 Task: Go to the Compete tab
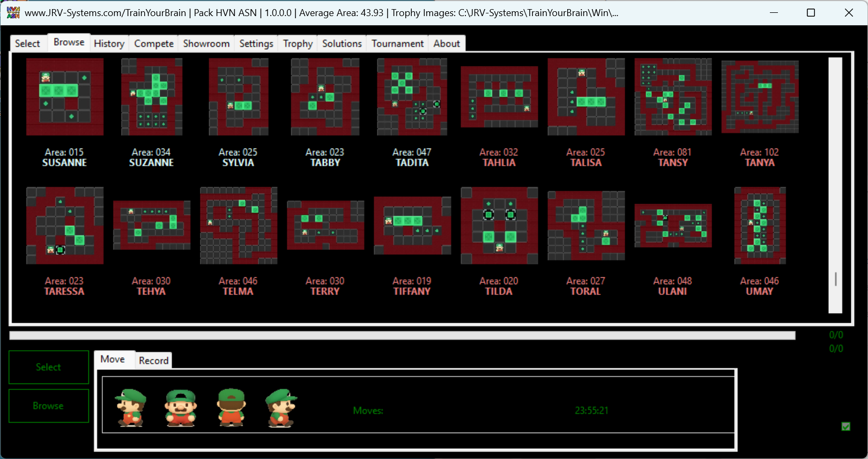point(154,43)
